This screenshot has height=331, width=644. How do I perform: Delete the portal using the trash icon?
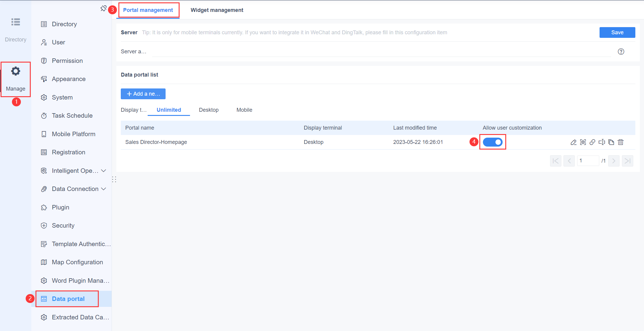pos(621,142)
